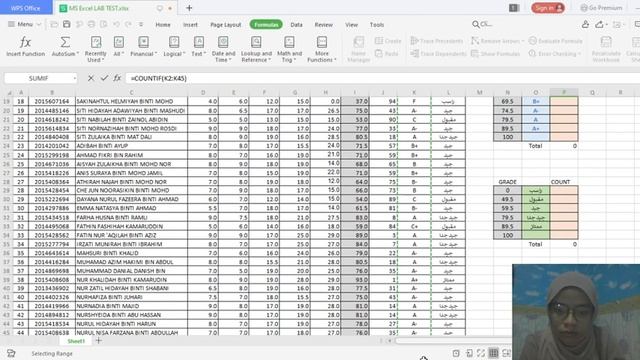Open a new document tab with plus
Screen dimensions: 640x360
pos(189,8)
